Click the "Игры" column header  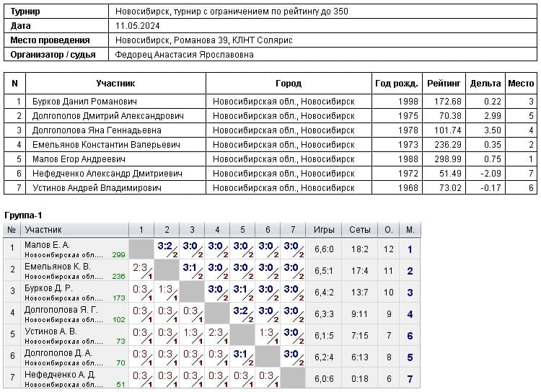pyautogui.click(x=324, y=230)
